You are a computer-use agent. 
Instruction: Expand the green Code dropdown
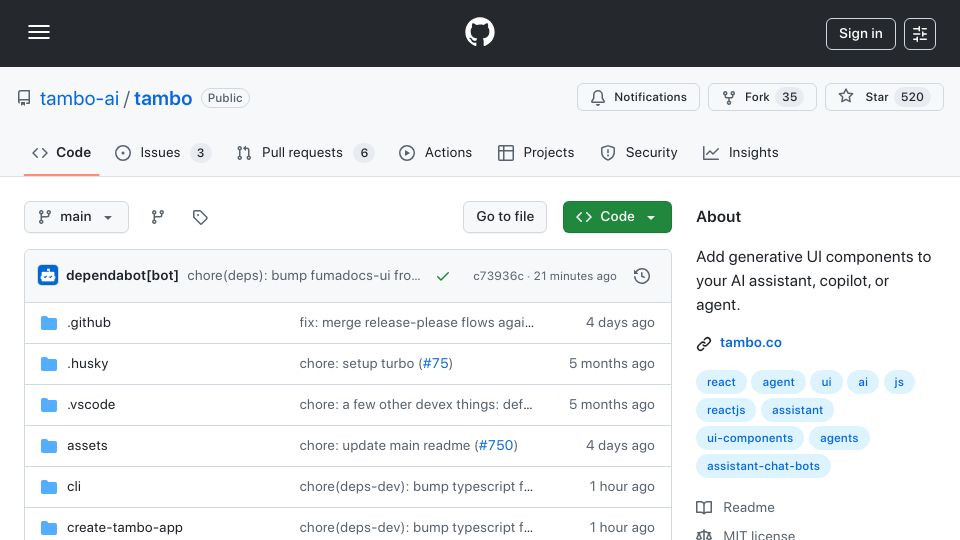(x=617, y=217)
